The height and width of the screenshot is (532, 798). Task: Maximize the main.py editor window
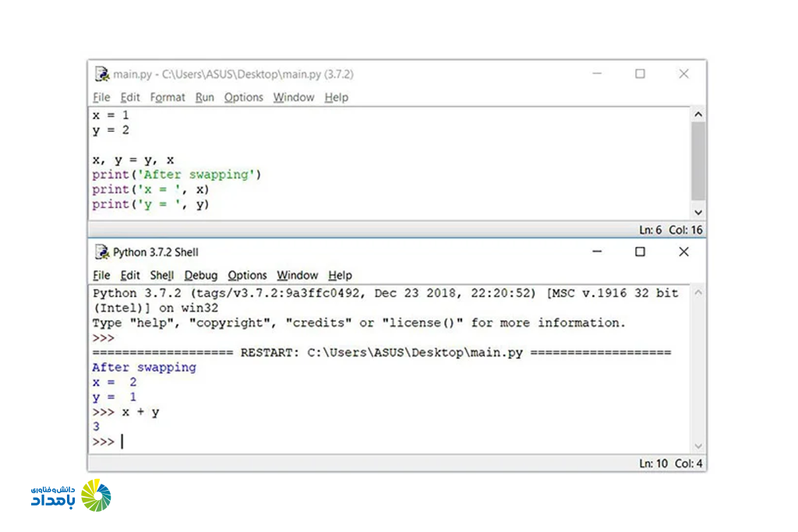click(641, 74)
